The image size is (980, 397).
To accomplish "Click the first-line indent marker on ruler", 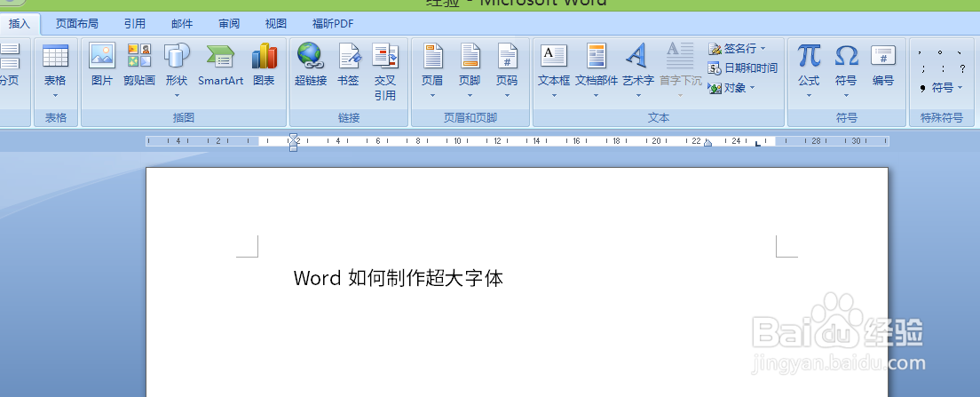I will 293,137.
